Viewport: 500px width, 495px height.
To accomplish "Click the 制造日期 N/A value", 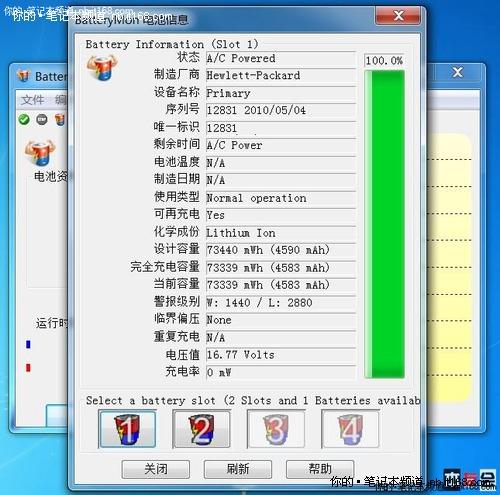I will [x=281, y=180].
